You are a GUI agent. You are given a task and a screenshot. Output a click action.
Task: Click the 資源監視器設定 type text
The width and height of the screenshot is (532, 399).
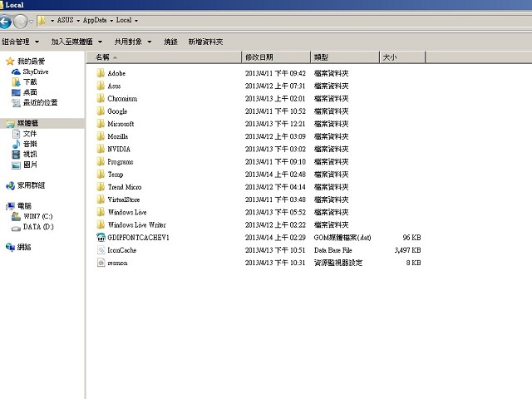[x=338, y=263]
